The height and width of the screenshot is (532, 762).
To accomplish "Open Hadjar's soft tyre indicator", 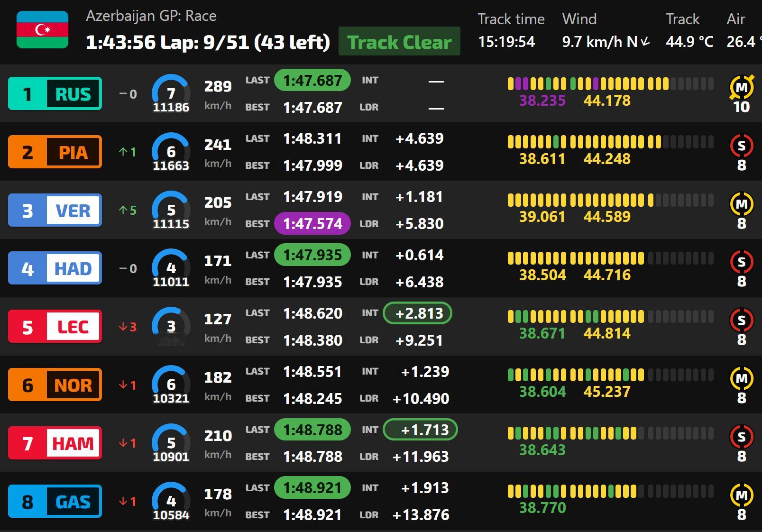I will [x=742, y=262].
